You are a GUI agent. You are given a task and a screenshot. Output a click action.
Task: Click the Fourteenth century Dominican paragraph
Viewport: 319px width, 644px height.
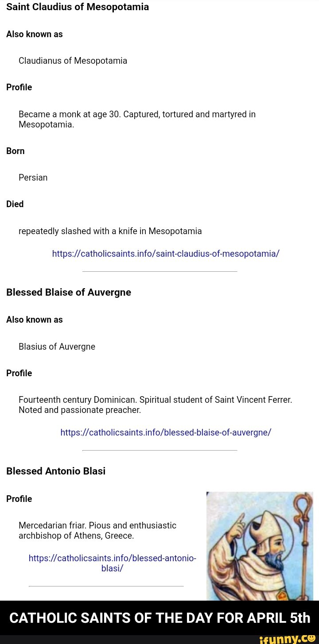(x=155, y=405)
